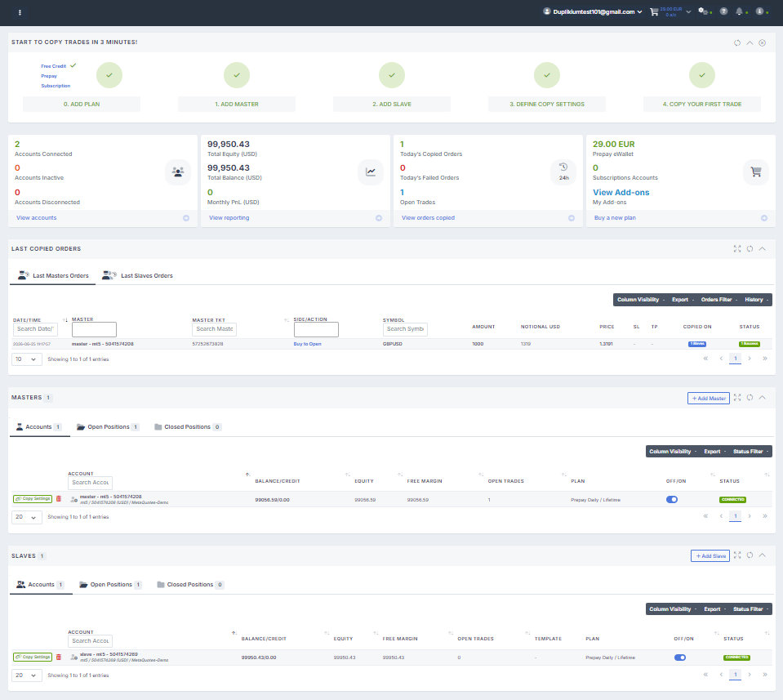The height and width of the screenshot is (700, 783).
Task: Delete the master account with trash icon
Action: [x=59, y=499]
